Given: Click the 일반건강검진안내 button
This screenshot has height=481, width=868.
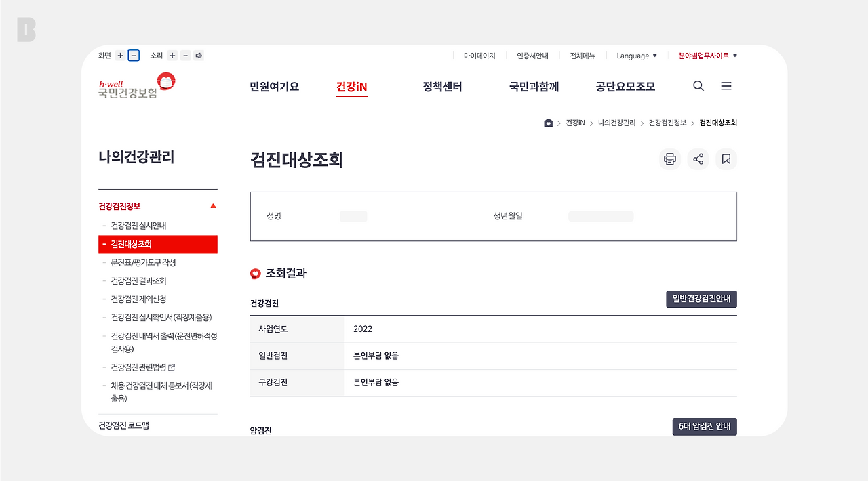Looking at the screenshot, I should coord(701,299).
